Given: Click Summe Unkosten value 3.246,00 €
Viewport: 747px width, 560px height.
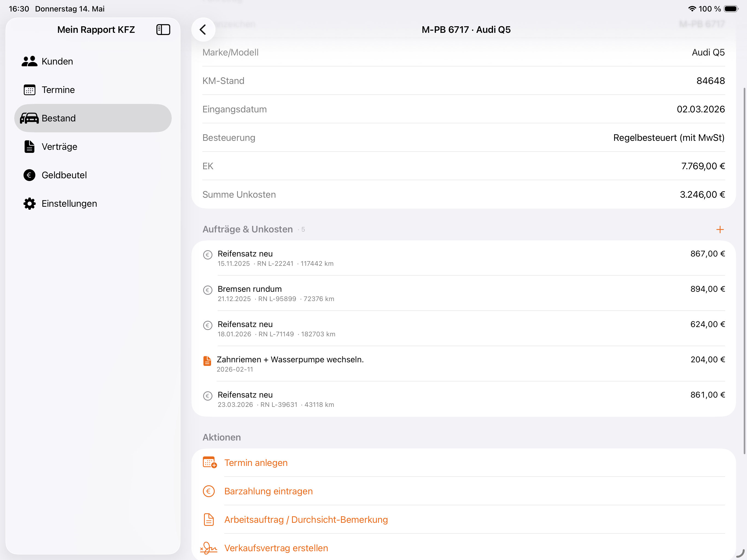Looking at the screenshot, I should click(x=702, y=194).
